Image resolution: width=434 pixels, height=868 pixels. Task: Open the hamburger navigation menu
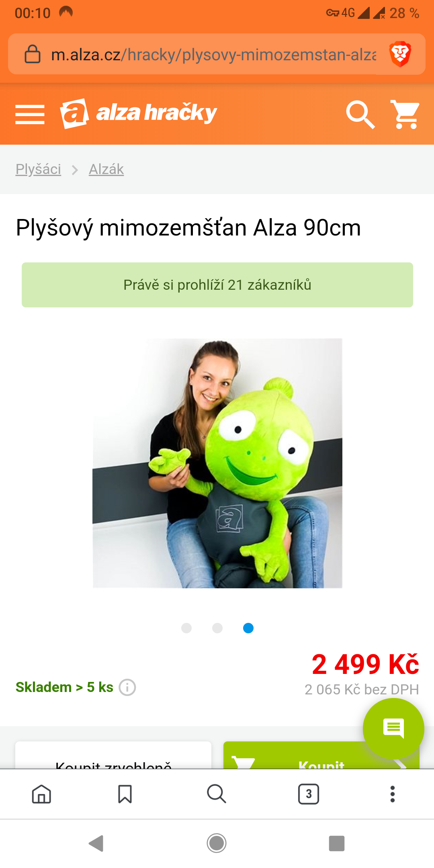tap(30, 115)
